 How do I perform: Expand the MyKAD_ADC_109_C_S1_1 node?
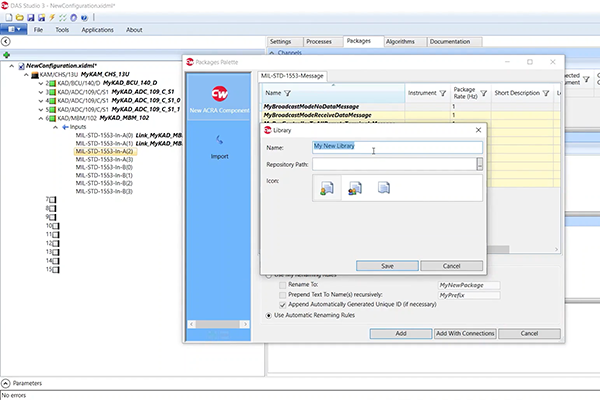tap(41, 109)
